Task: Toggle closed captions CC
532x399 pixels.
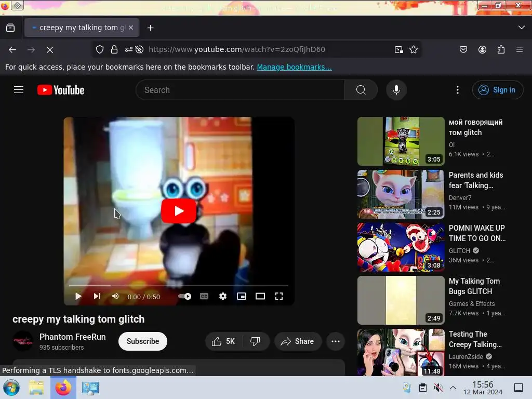Action: [204, 296]
